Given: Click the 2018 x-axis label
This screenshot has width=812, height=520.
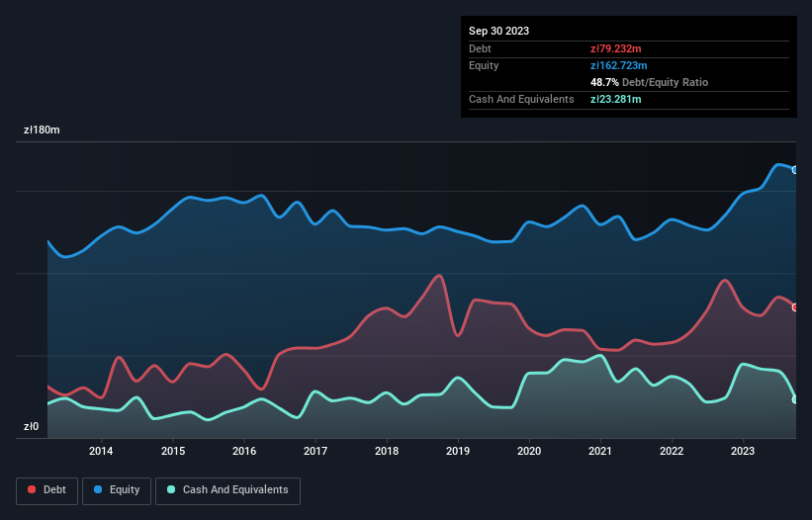Looking at the screenshot, I should pos(387,451).
